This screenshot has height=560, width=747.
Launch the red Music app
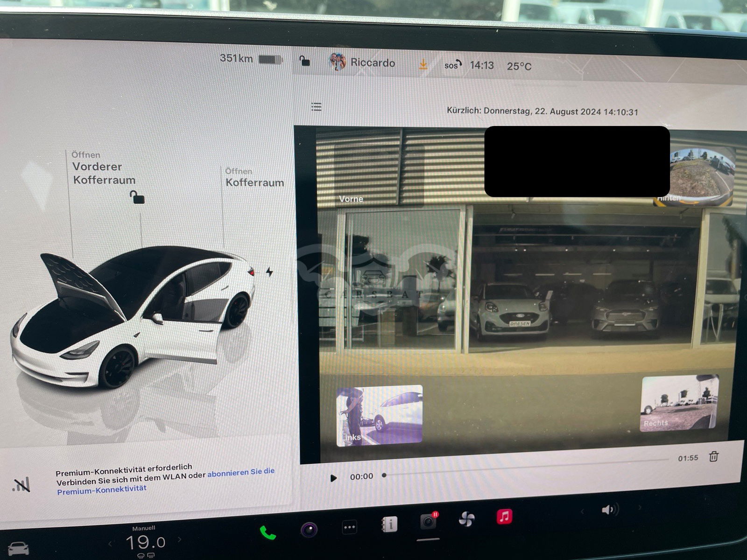[x=504, y=516]
